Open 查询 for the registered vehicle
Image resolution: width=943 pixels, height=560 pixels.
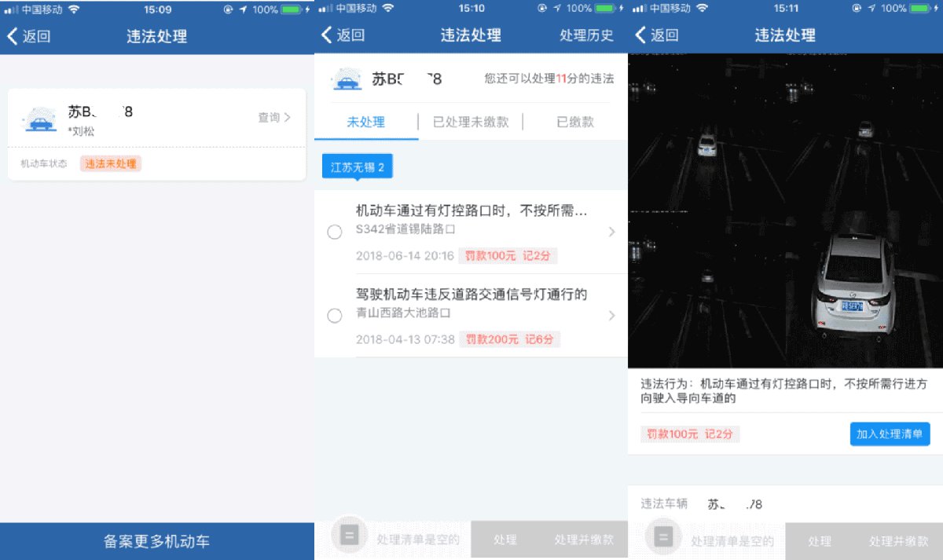(269, 118)
